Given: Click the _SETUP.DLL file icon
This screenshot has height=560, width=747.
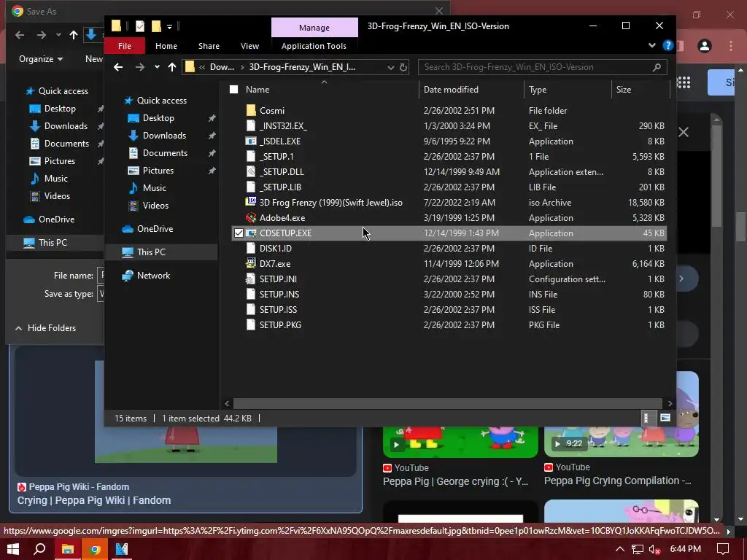Looking at the screenshot, I should click(x=251, y=171).
